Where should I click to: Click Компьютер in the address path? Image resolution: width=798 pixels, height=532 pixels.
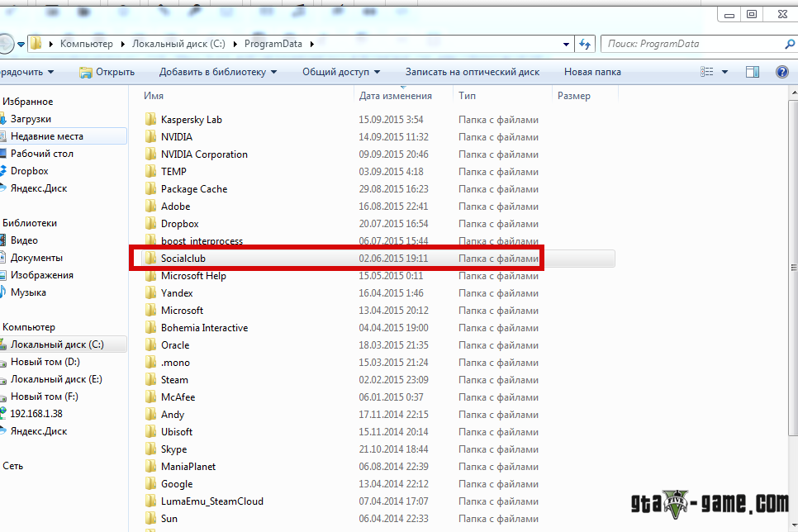(x=87, y=44)
